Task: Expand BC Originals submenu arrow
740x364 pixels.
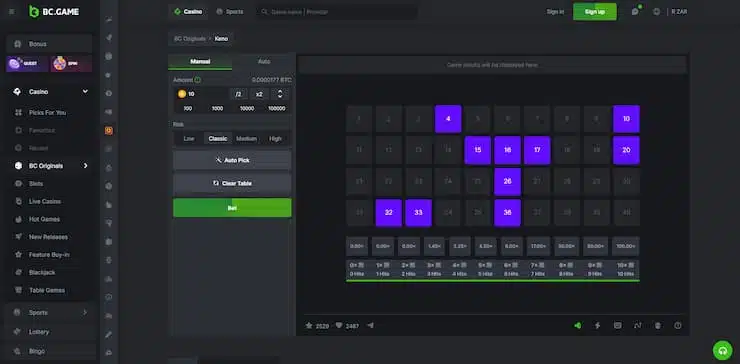Action: (x=85, y=166)
